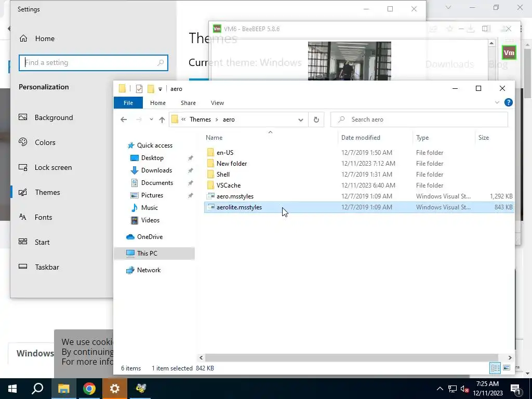Viewport: 532px width, 399px height.
Task: Click the aero segment in the address bar breadcrumb
Action: (229, 119)
